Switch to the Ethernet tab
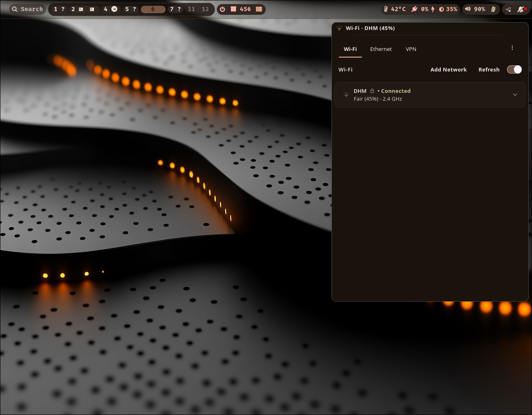This screenshot has height=415, width=532. (381, 49)
